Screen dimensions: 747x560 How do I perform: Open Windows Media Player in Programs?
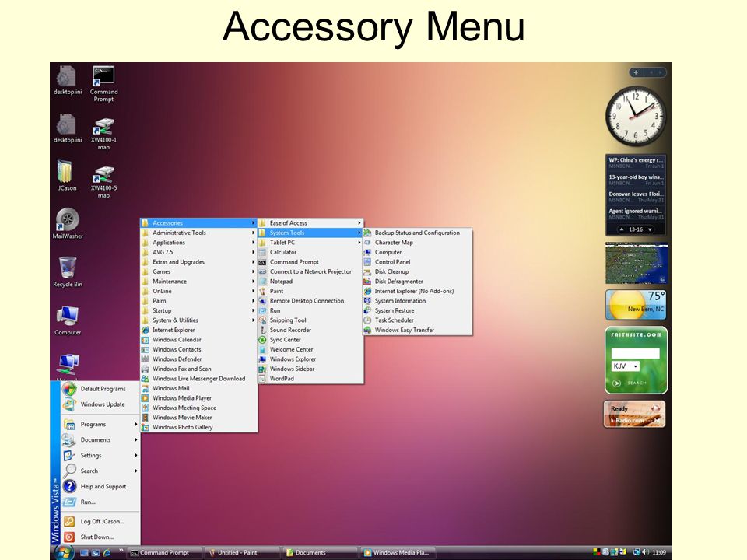(198, 397)
